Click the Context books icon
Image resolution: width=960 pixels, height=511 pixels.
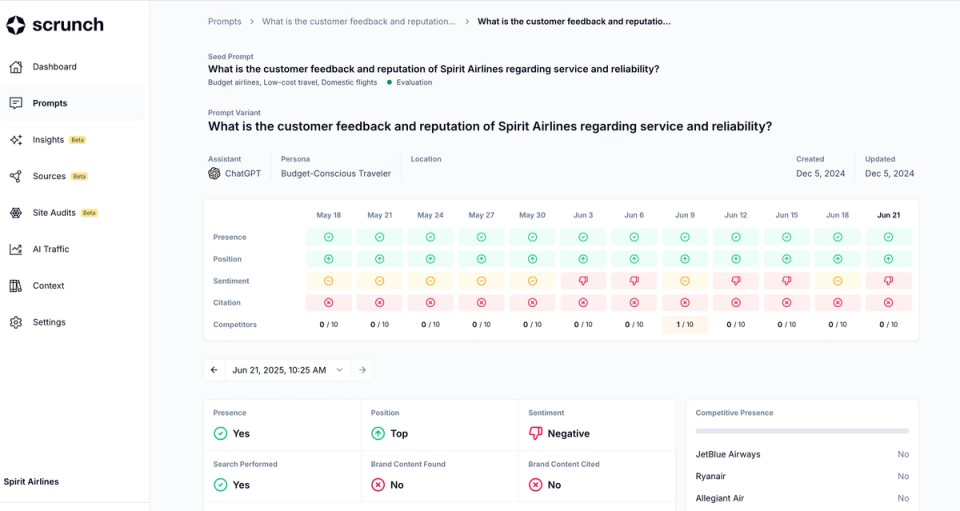[16, 286]
